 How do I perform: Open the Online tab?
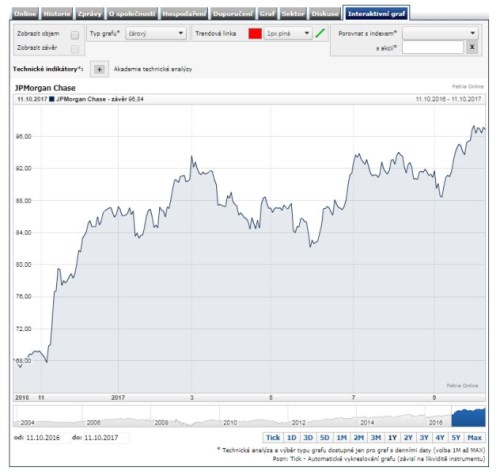(25, 14)
